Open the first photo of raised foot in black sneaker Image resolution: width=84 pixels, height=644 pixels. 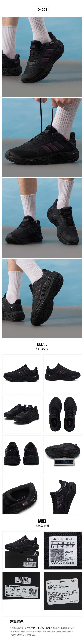pos(42,57)
